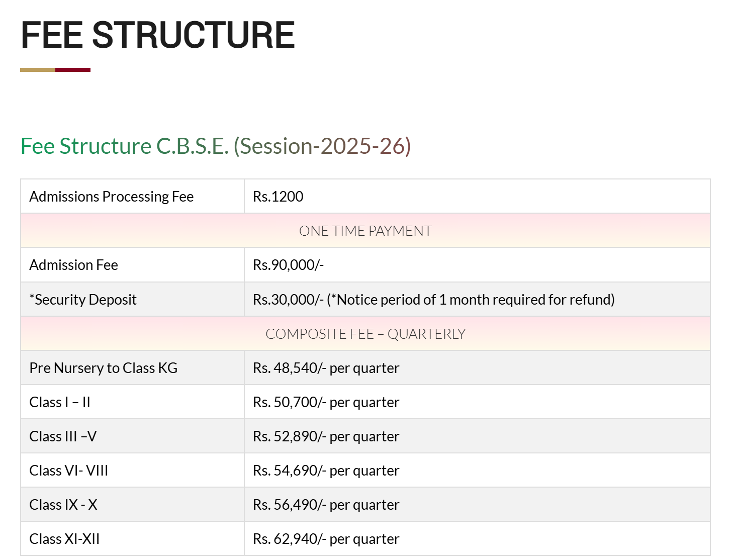This screenshot has height=560, width=733.
Task: Click the Rs. 62,940/- per quarter amount
Action: pyautogui.click(x=326, y=539)
